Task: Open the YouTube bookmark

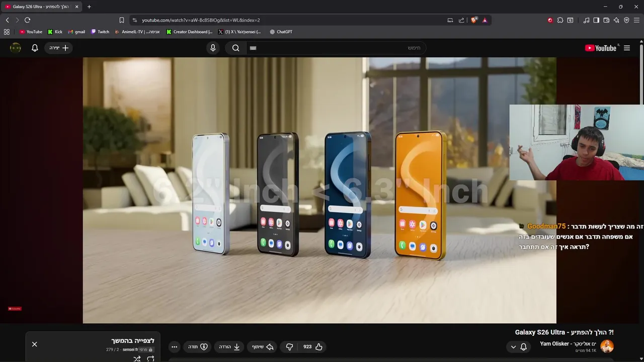Action: 31,32
